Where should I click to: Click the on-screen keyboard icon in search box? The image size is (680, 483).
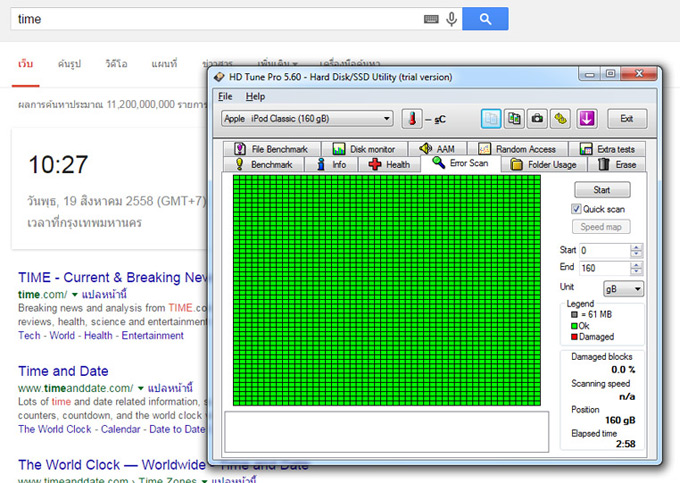431,19
